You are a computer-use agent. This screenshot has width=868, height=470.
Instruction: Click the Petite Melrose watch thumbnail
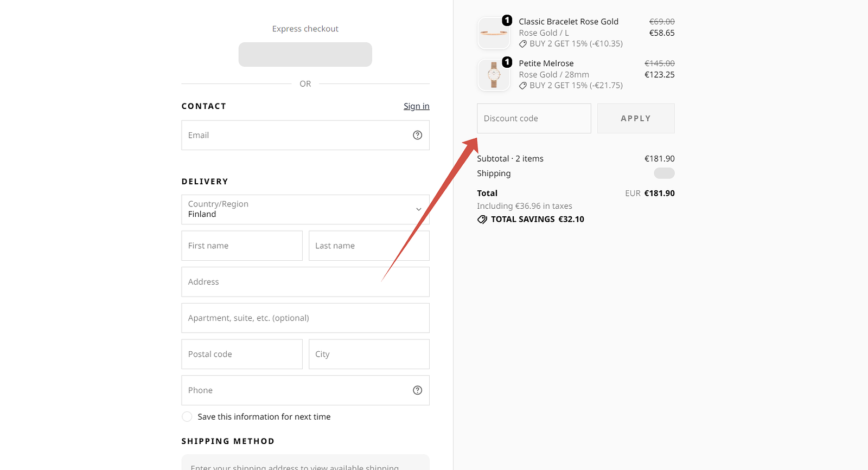[x=494, y=75]
